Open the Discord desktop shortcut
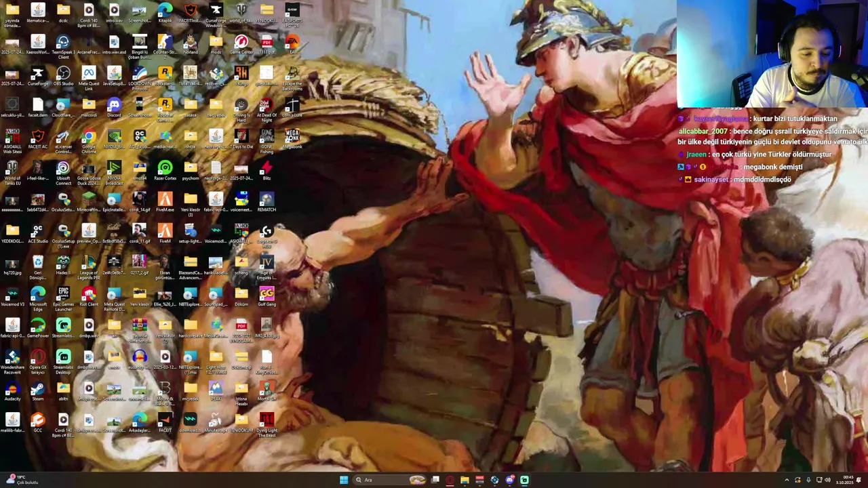The width and height of the screenshot is (868, 488). pyautogui.click(x=114, y=108)
